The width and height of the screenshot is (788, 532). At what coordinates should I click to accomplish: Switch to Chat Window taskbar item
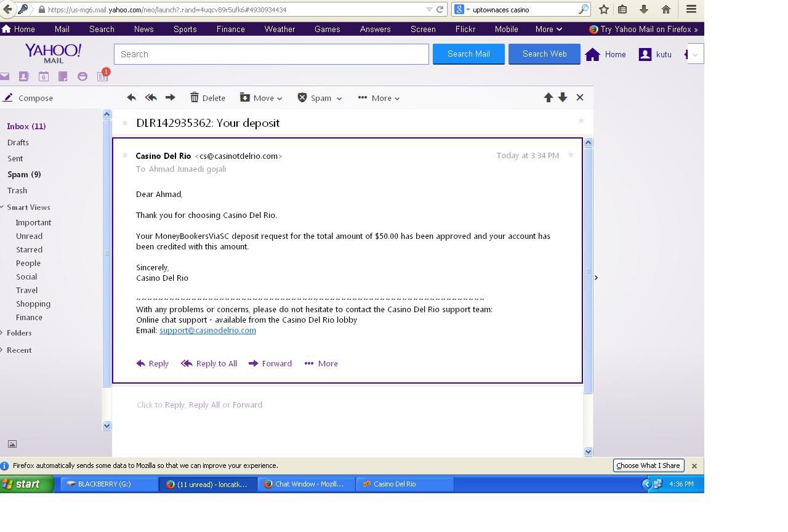click(x=306, y=484)
